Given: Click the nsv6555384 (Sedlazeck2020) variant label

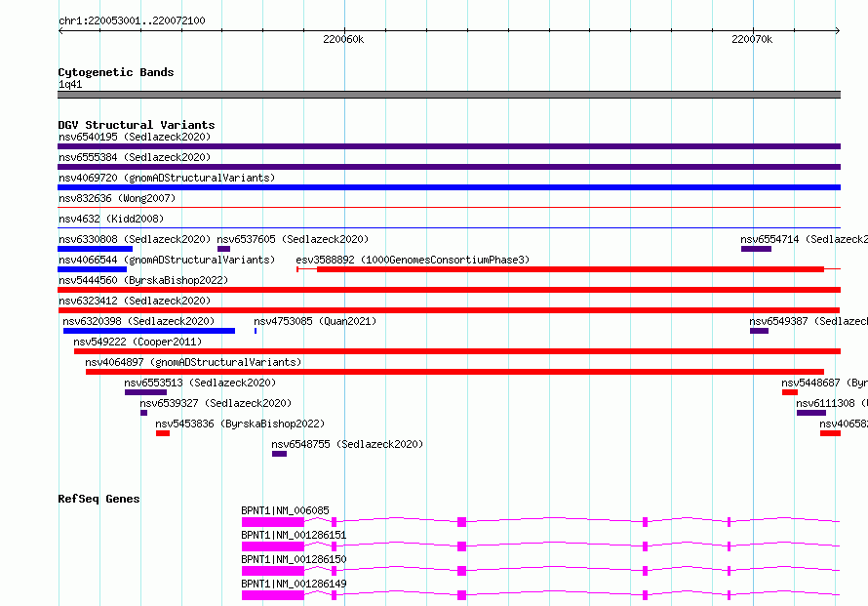Looking at the screenshot, I should coord(135,157).
